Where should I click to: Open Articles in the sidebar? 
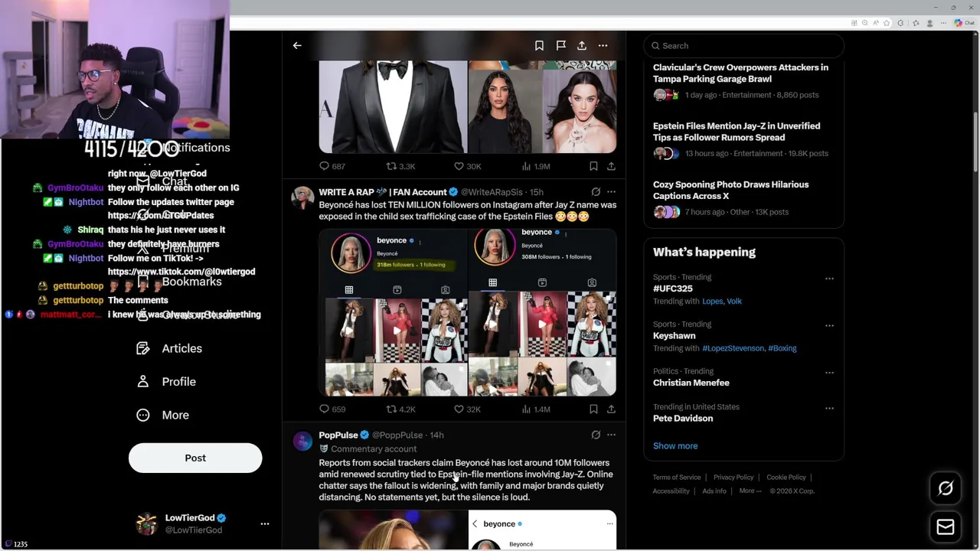(x=170, y=348)
